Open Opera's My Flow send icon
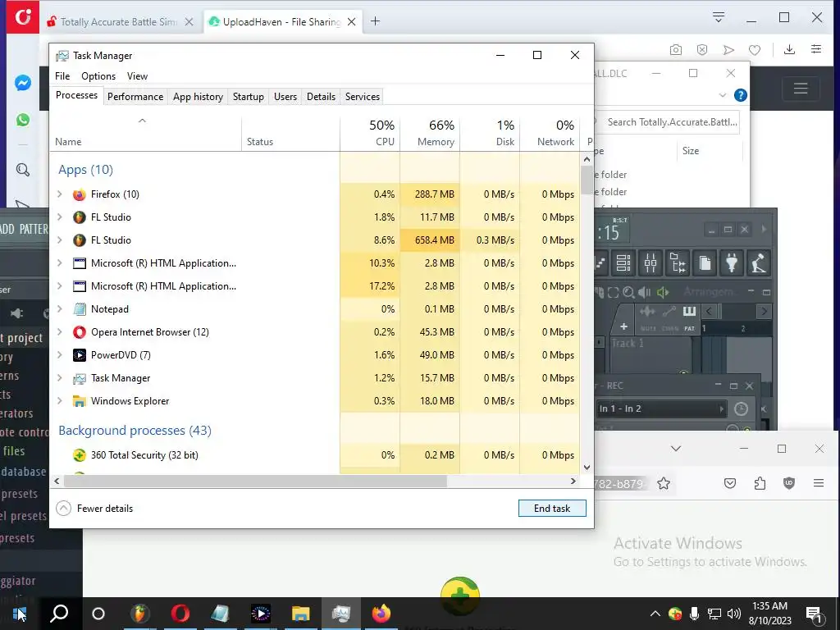The height and width of the screenshot is (630, 840). 728,50
